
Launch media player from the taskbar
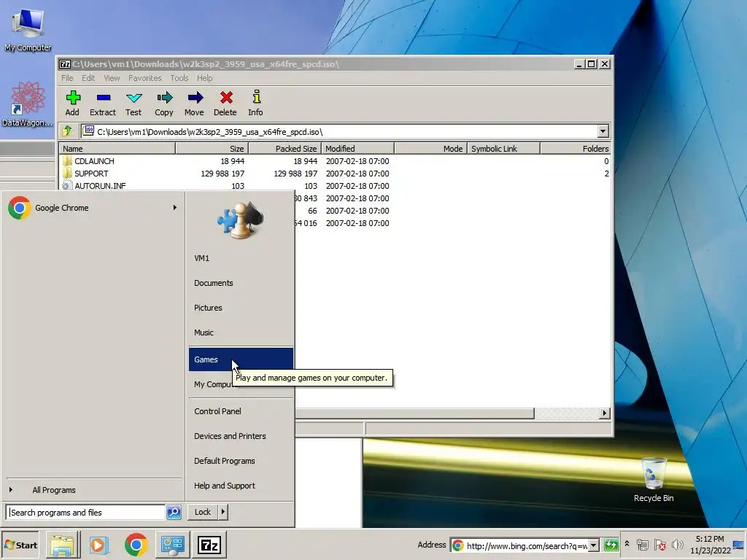tap(99, 545)
